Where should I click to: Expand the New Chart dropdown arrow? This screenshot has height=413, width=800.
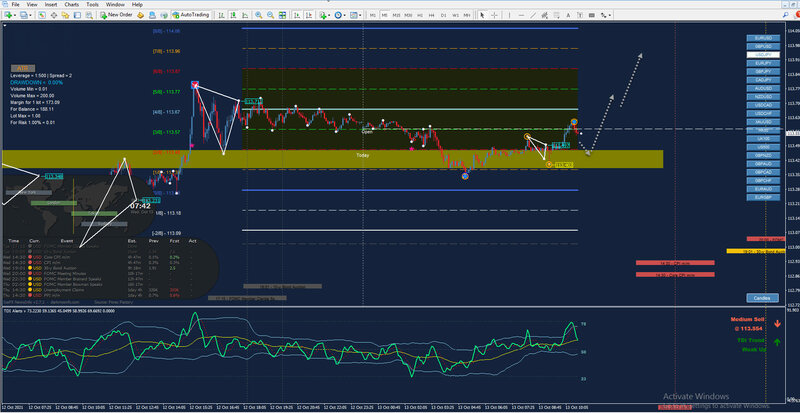(x=15, y=15)
